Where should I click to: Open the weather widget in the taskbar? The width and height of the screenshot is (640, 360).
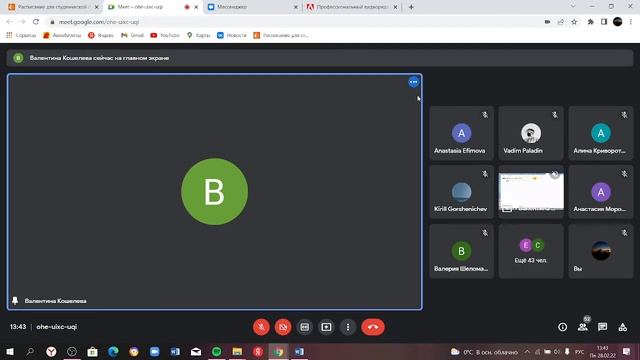[x=484, y=351]
